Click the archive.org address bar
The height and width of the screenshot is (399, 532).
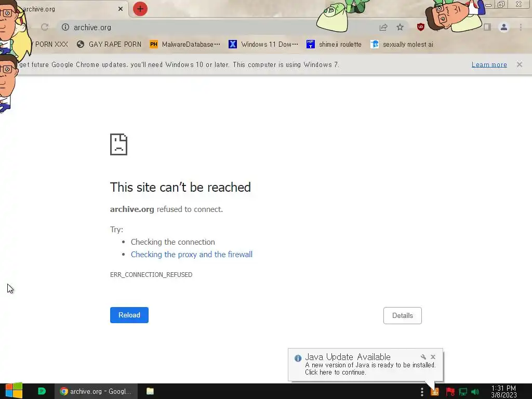coord(217,27)
